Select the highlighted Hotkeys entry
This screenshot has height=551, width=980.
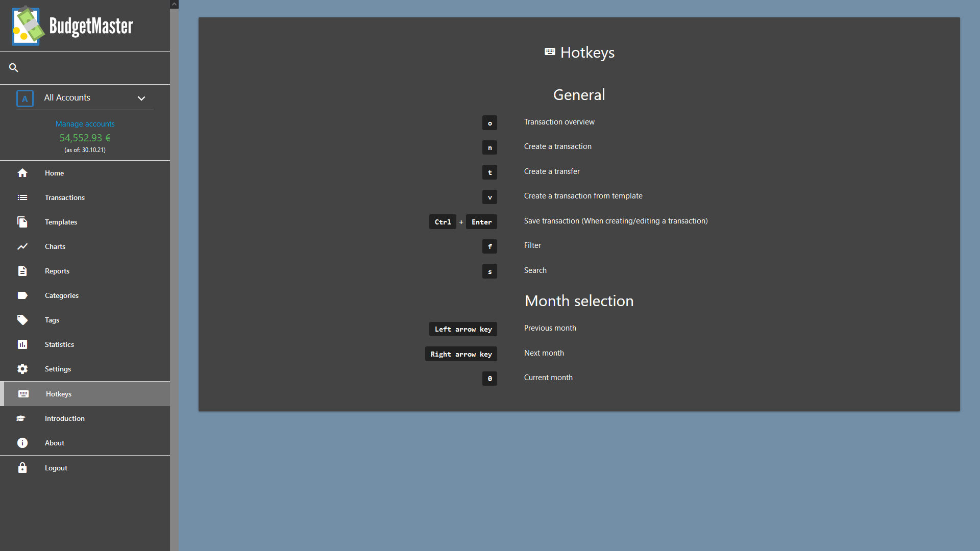85,394
